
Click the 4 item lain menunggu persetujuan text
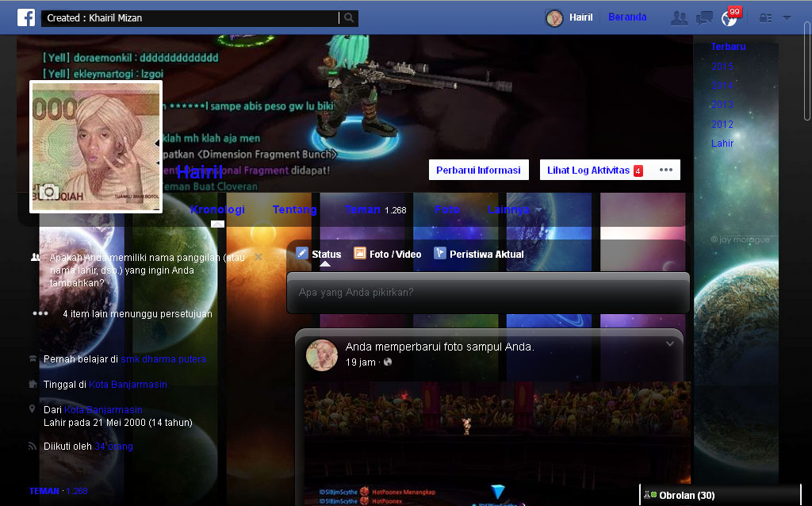(x=138, y=314)
